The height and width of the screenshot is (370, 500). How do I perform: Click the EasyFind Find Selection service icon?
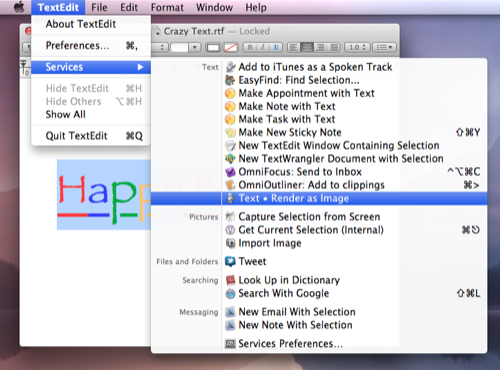pos(230,80)
